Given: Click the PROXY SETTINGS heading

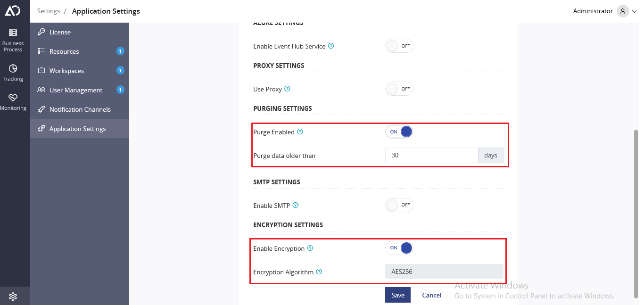Looking at the screenshot, I should click(x=279, y=66).
